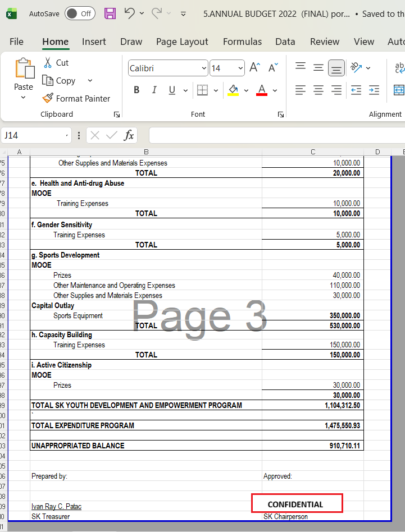
Task: Copy the selection
Action: tap(59, 81)
